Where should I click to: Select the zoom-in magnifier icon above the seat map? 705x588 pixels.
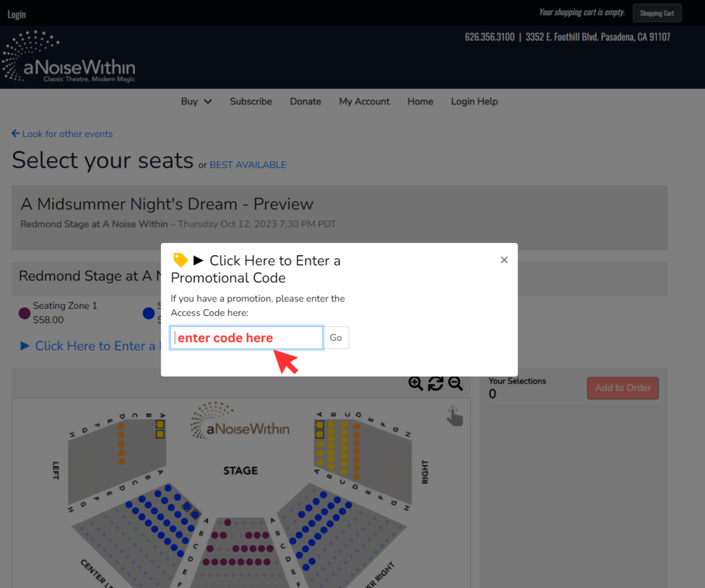(416, 384)
